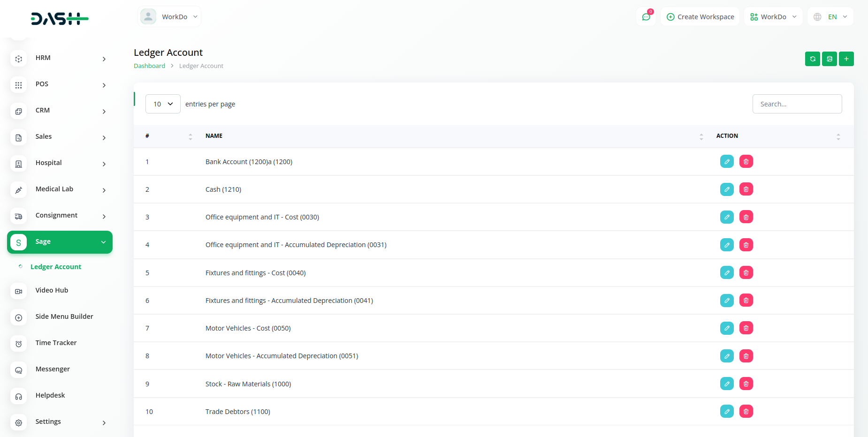Delete the Trade Debtors (1100) entry
The image size is (868, 437).
[x=746, y=412]
